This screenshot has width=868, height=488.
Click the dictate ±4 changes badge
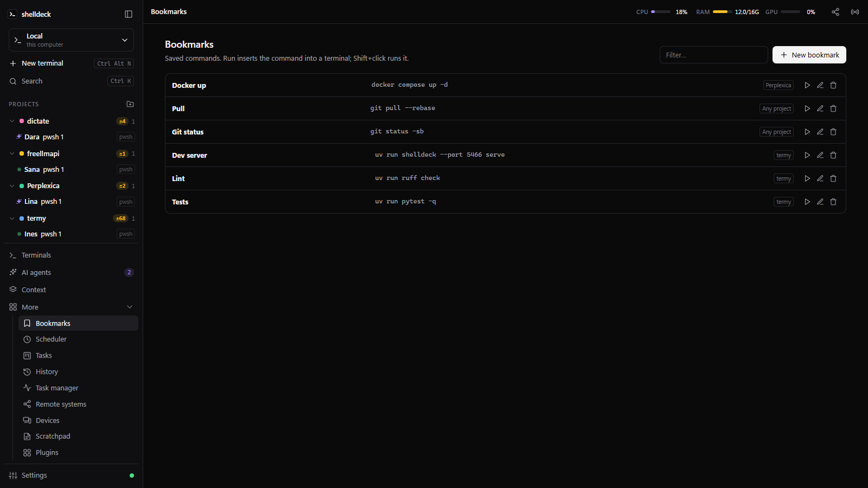(x=122, y=121)
